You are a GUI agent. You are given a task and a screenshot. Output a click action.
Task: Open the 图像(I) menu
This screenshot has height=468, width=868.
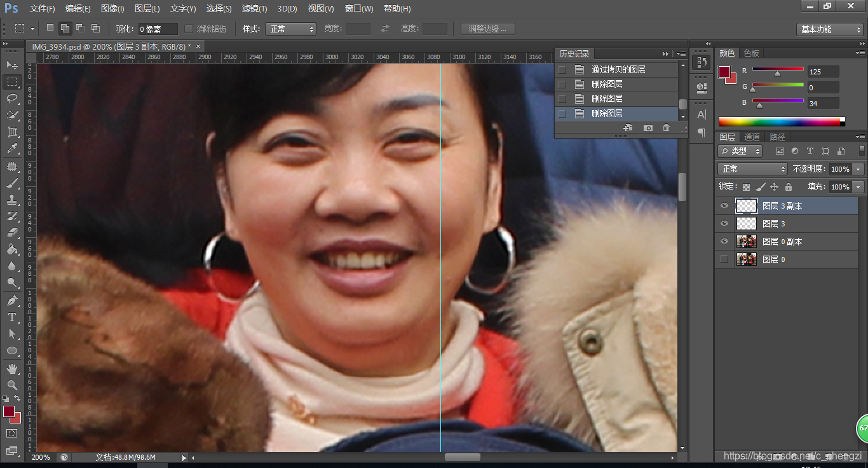pos(112,8)
